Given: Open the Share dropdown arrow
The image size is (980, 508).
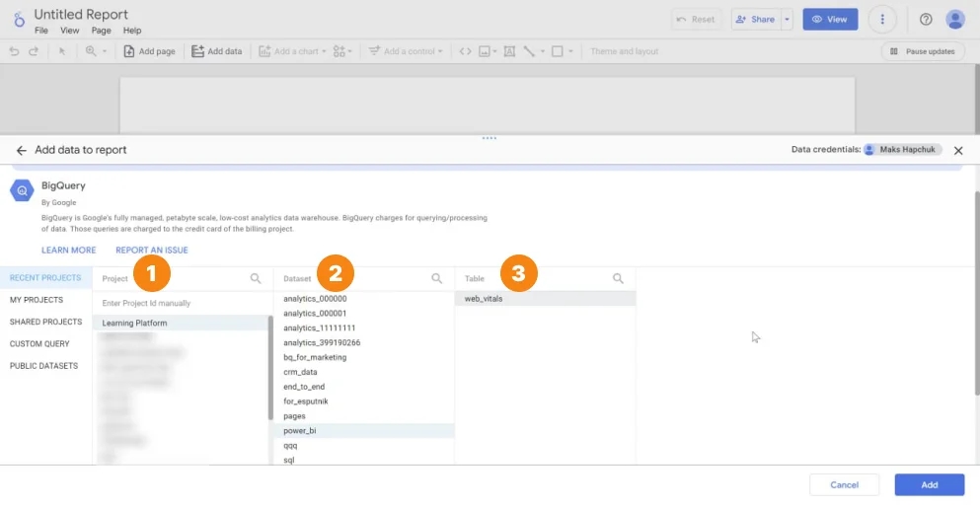Looking at the screenshot, I should tap(787, 20).
